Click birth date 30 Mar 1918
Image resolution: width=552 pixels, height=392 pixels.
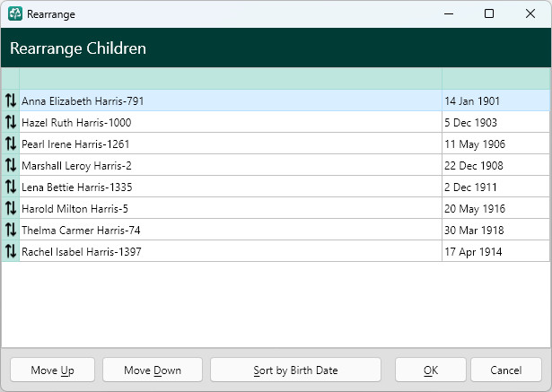tap(474, 231)
